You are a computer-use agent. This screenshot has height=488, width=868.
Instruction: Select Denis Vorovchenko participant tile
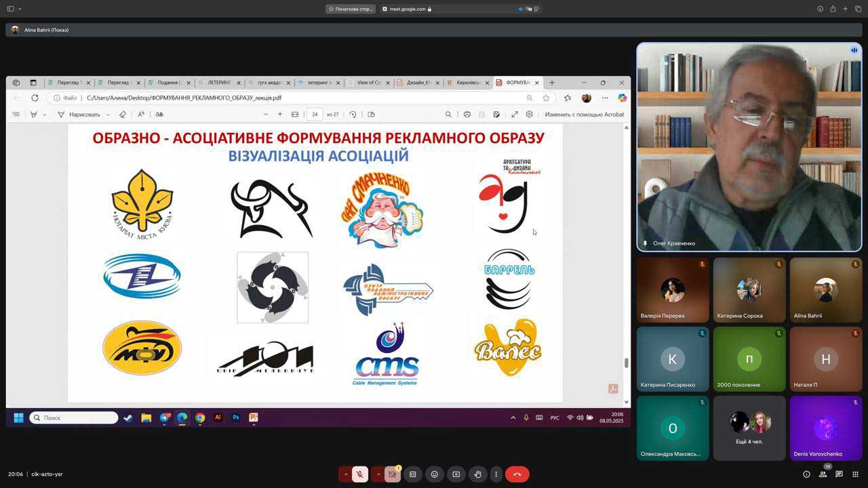click(x=826, y=428)
